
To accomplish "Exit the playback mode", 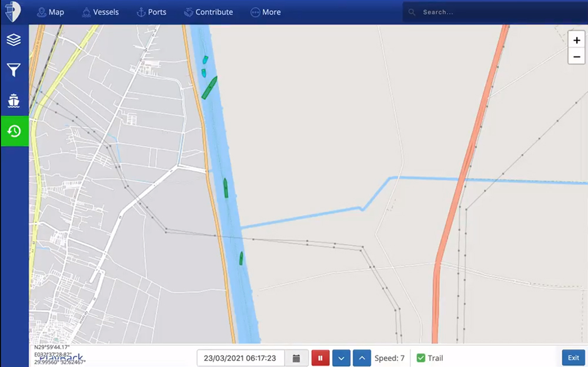I will click(x=573, y=358).
